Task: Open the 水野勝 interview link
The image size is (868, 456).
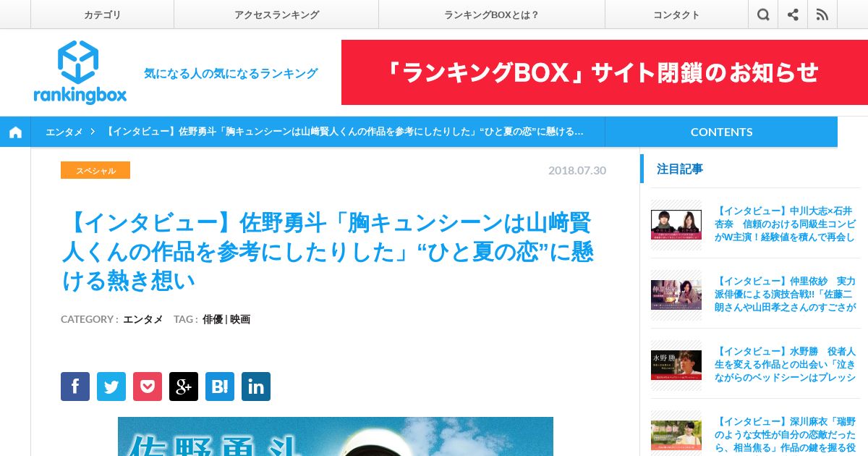Action: (785, 364)
